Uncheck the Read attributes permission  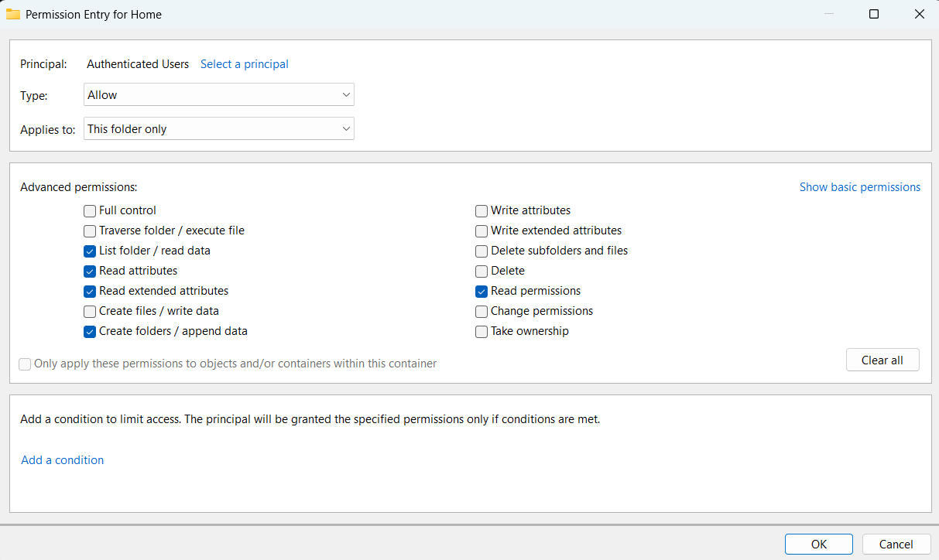tap(90, 271)
